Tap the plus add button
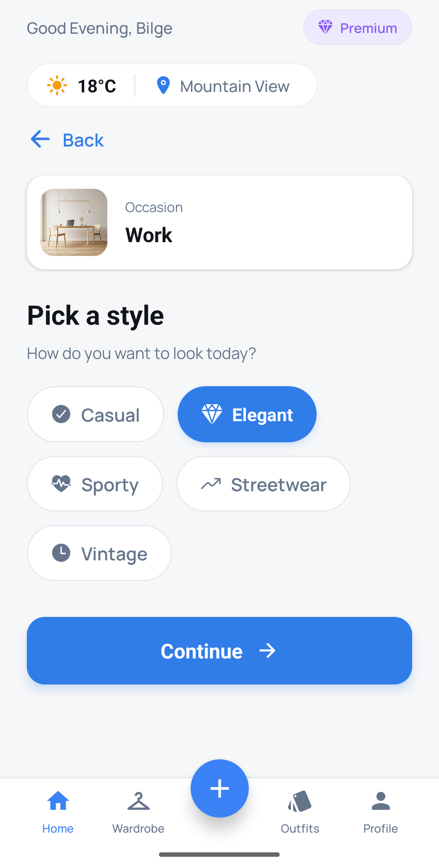Image resolution: width=439 pixels, height=868 pixels. (219, 788)
